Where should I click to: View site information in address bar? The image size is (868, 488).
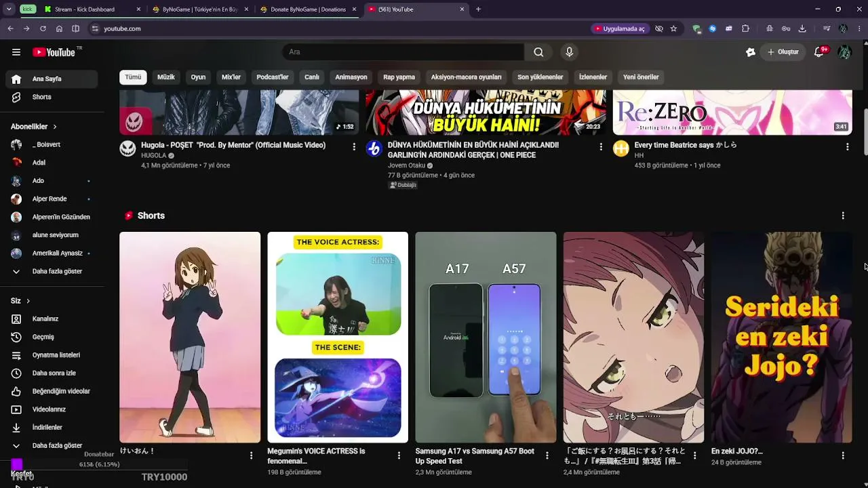click(x=95, y=28)
